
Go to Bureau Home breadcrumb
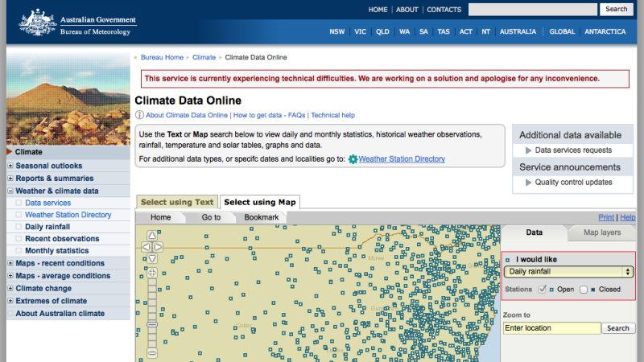point(162,57)
